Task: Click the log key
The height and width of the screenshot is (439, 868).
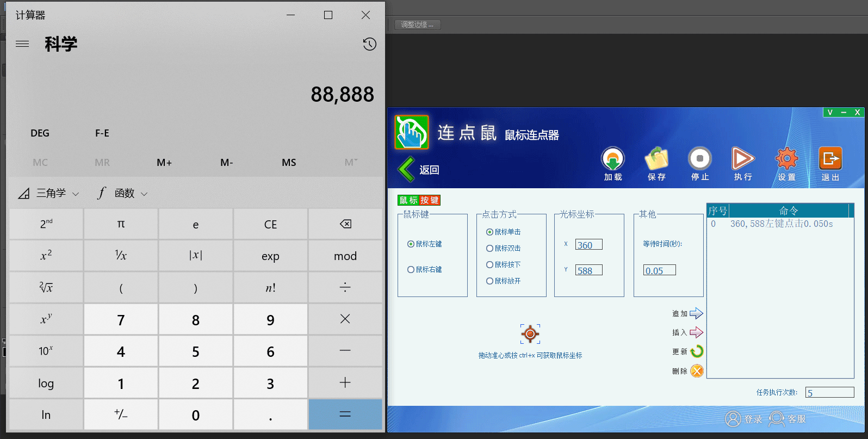Action: coord(46,383)
